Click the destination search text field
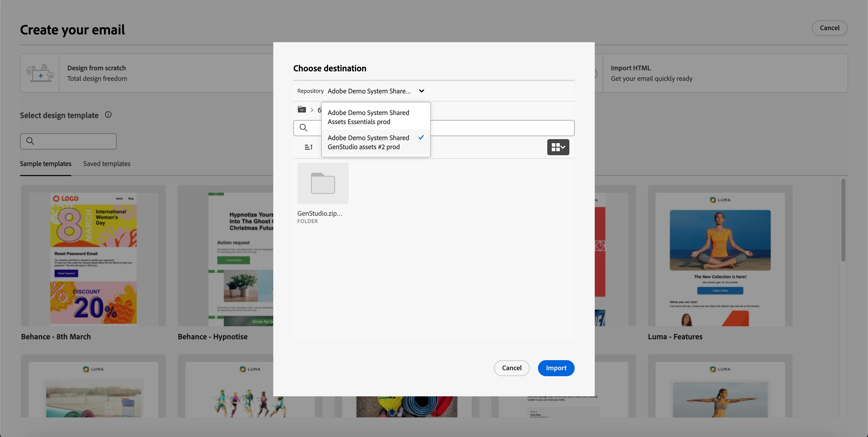868x437 pixels. click(x=434, y=128)
